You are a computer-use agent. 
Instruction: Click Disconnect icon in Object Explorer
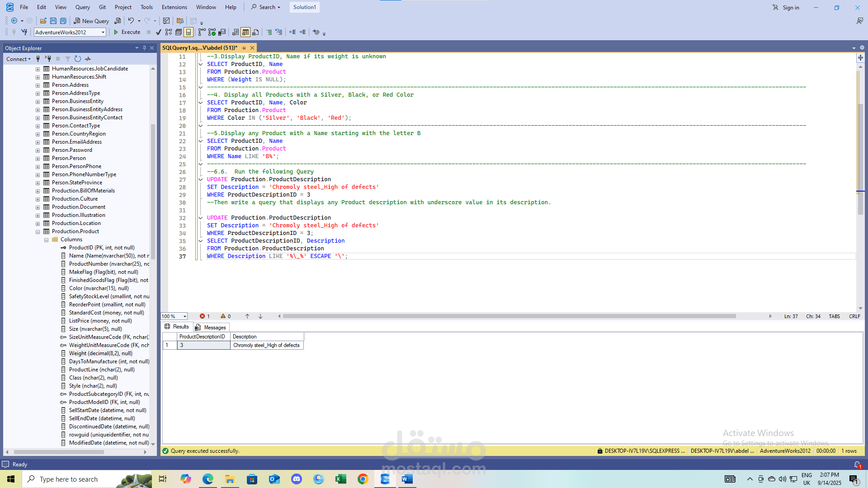(x=48, y=59)
